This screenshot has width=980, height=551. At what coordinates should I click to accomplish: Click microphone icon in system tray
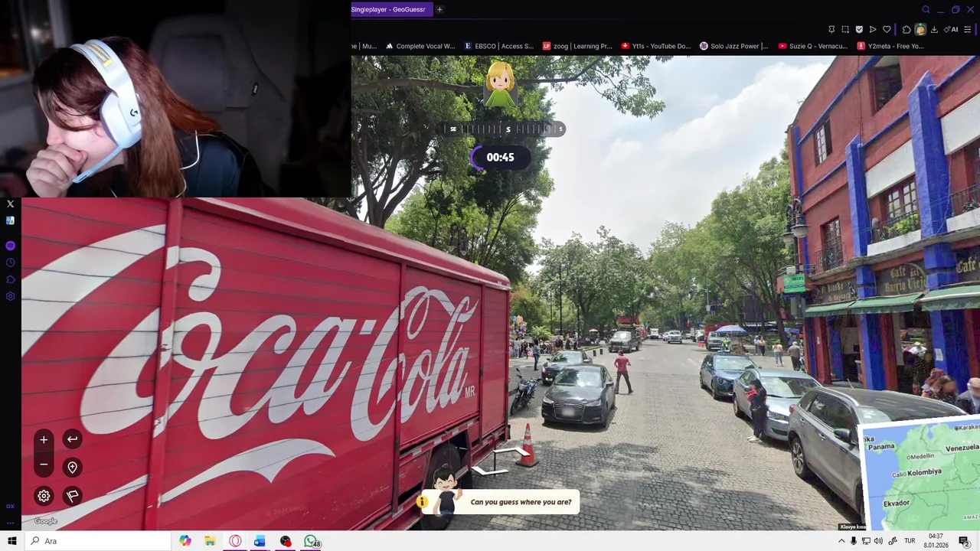tap(854, 541)
